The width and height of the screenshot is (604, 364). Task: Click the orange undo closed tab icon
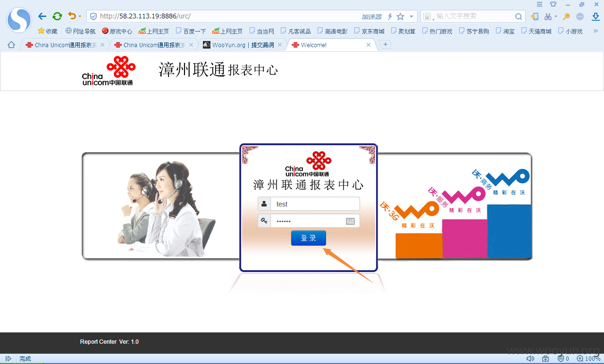[x=72, y=16]
